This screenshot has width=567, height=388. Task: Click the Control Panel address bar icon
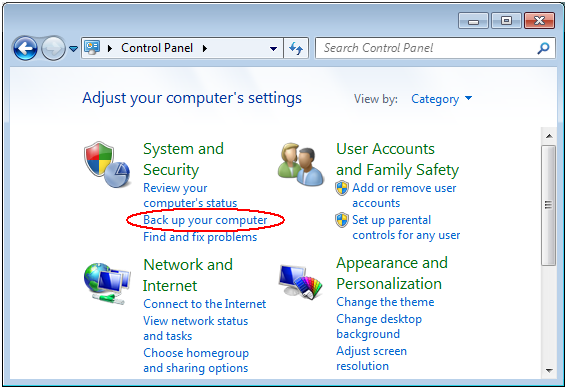coord(92,48)
